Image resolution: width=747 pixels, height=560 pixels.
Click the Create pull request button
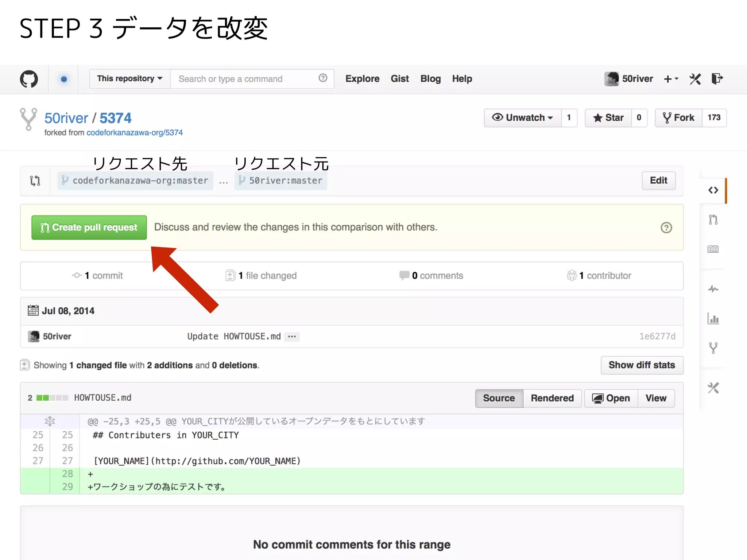coord(89,227)
